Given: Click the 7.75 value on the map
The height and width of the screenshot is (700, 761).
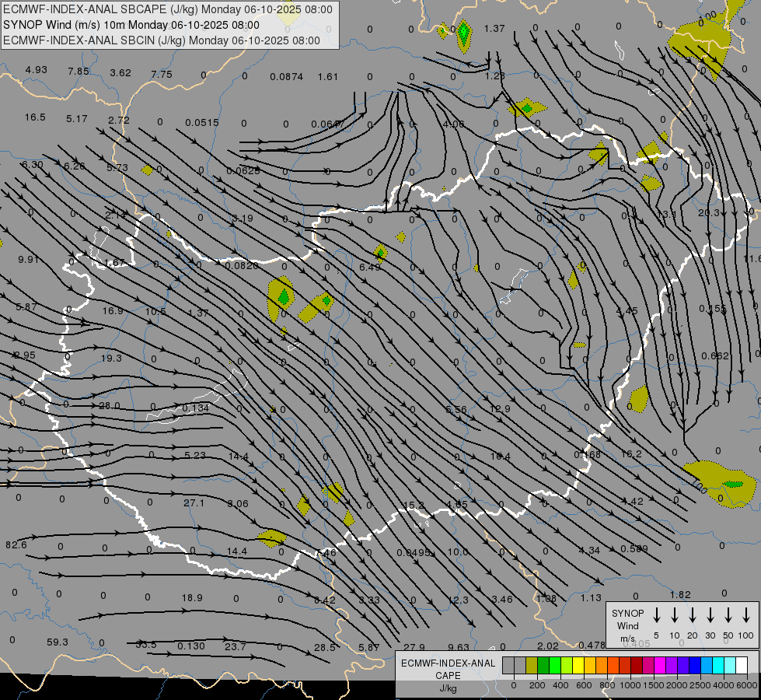Looking at the screenshot, I should pyautogui.click(x=162, y=74).
